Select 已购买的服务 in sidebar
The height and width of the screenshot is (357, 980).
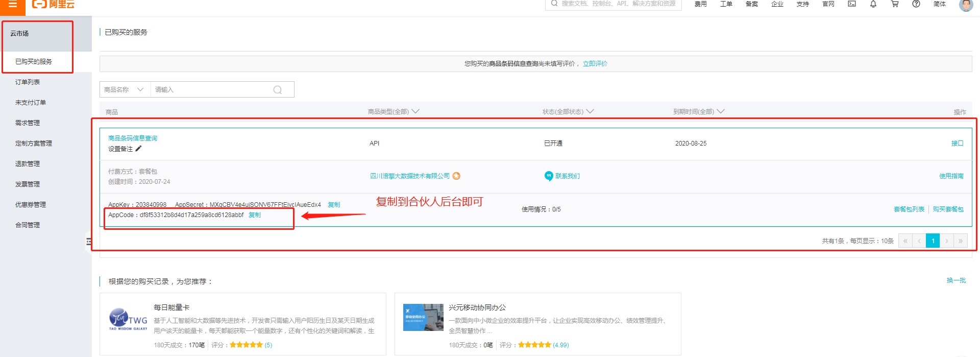(34, 61)
